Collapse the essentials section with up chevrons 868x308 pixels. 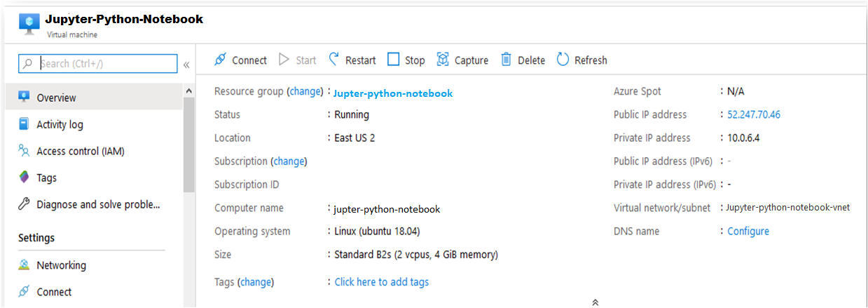tap(595, 302)
